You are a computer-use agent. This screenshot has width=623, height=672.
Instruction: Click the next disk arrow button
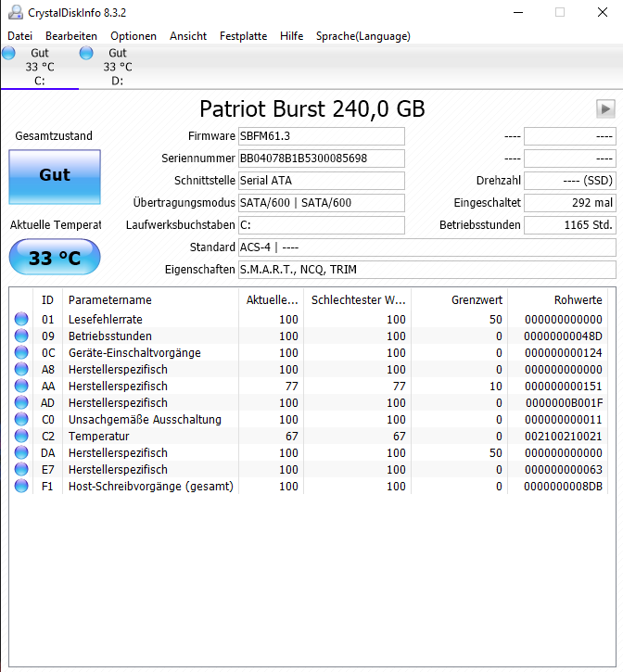[x=605, y=108]
